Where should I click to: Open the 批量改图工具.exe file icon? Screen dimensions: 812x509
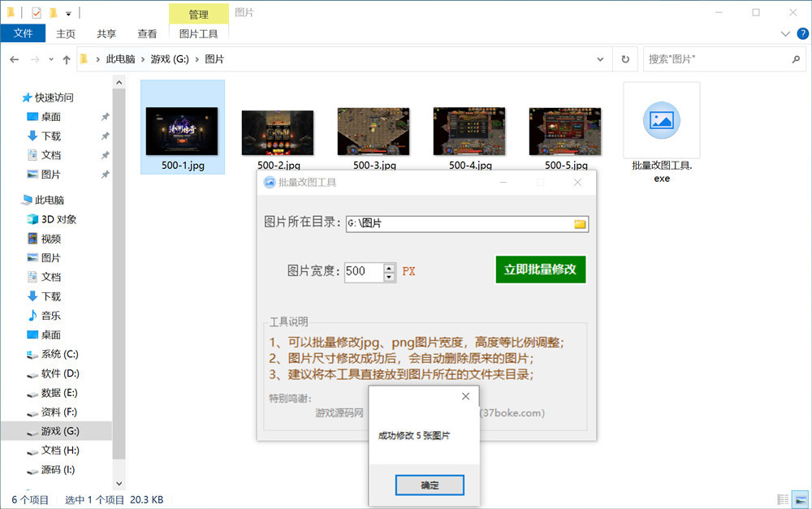(x=661, y=121)
